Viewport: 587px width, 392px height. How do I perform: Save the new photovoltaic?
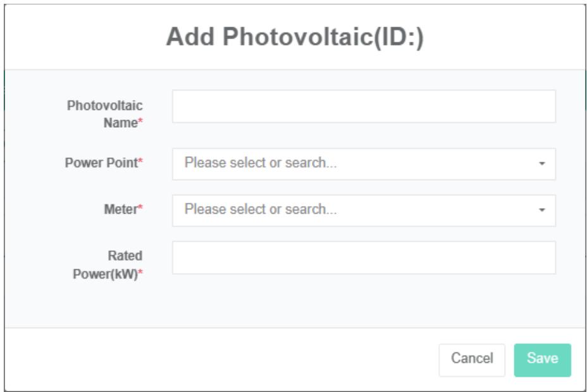542,360
